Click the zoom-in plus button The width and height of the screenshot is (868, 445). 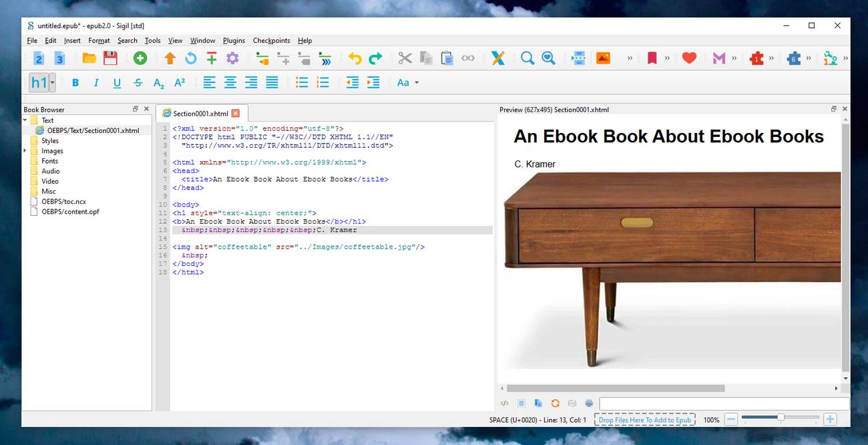830,420
